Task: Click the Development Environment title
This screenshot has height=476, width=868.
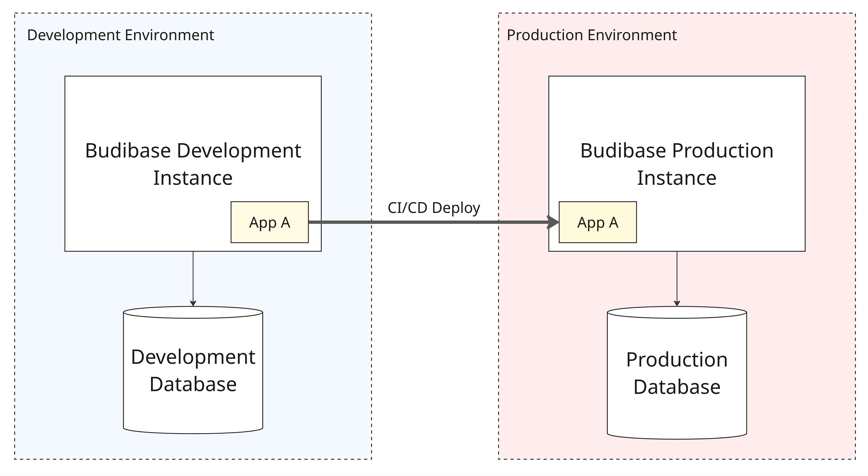Action: tap(120, 35)
